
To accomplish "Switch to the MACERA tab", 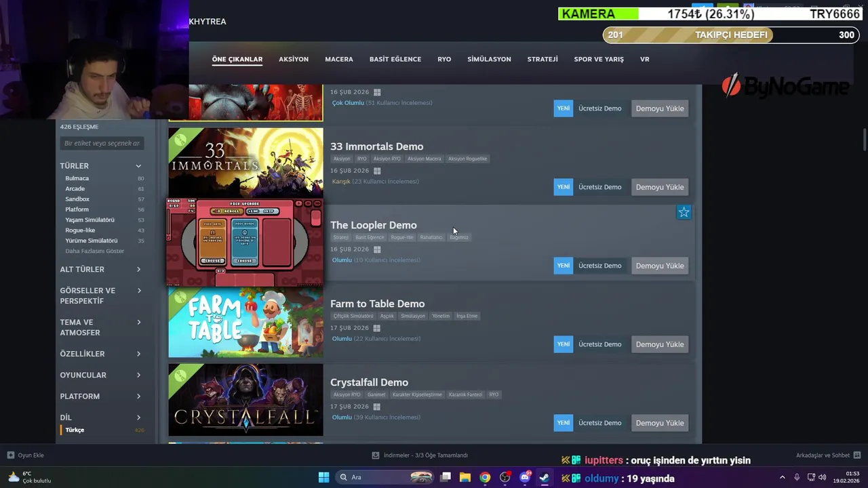I will click(339, 59).
